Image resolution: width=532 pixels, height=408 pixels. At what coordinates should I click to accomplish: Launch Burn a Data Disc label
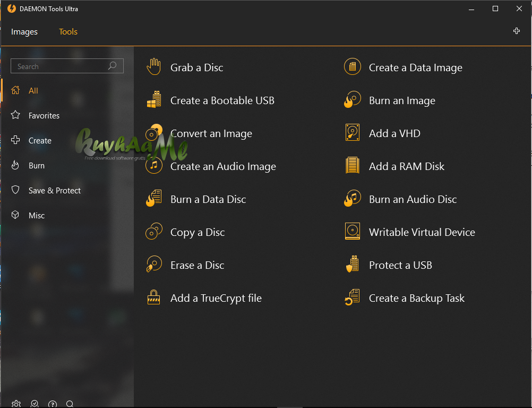(x=208, y=199)
